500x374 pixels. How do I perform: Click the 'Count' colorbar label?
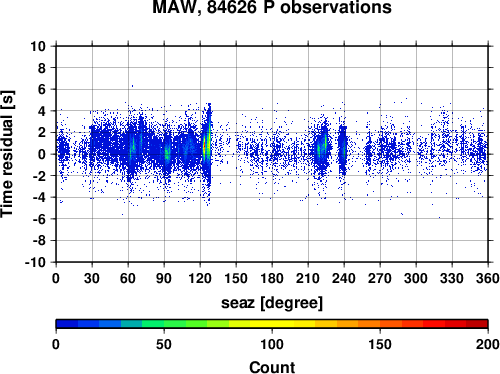coord(272,367)
